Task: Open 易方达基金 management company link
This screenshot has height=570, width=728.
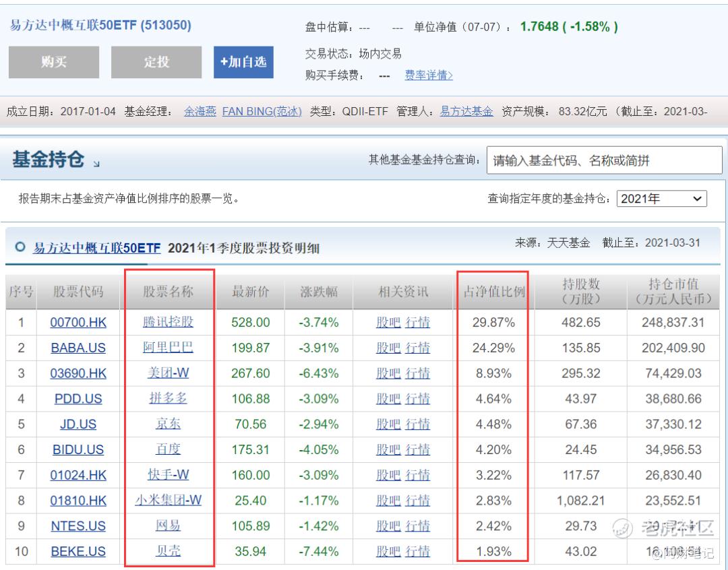Action: pyautogui.click(x=466, y=111)
